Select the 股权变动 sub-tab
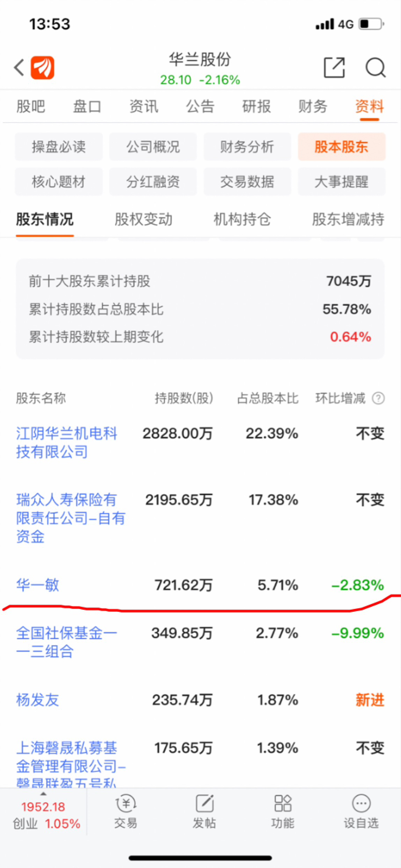This screenshot has height=868, width=401. click(143, 219)
